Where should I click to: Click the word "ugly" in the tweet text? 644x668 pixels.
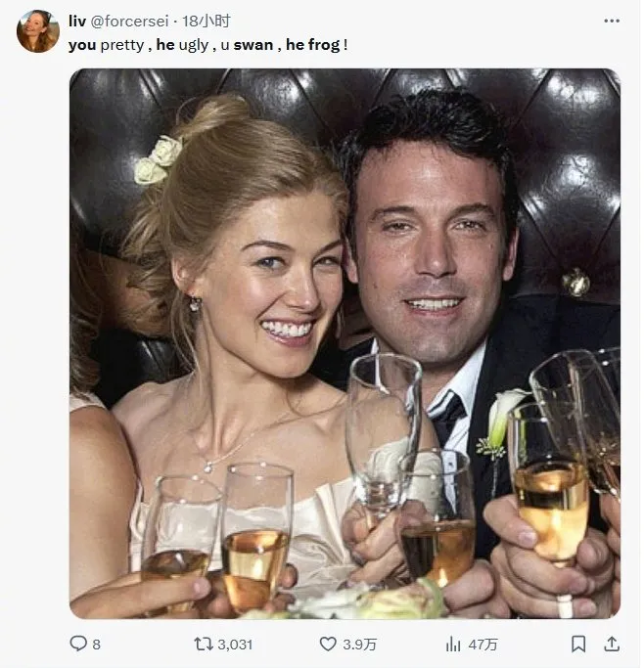(x=193, y=45)
